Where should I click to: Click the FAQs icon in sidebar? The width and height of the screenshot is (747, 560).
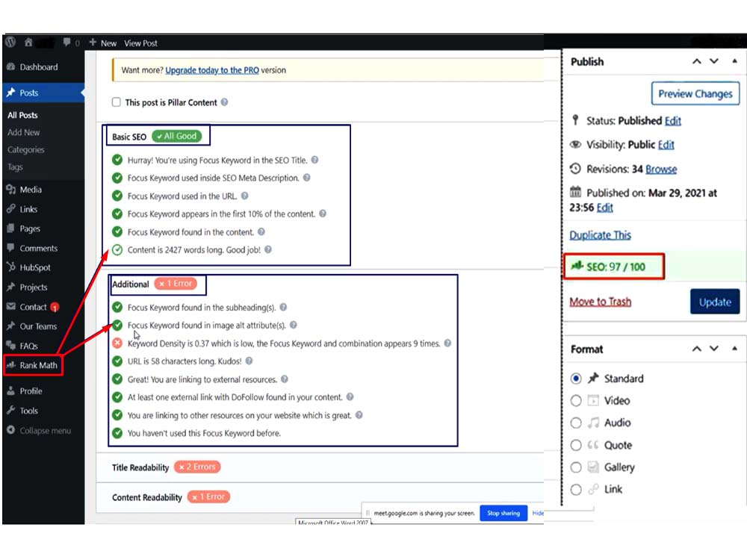pos(11,346)
